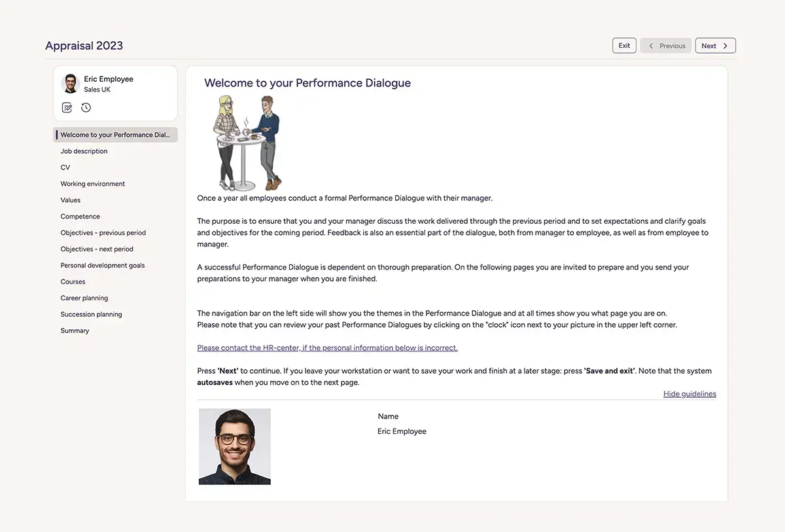This screenshot has width=785, height=532.
Task: Click the Previous button
Action: 666,46
